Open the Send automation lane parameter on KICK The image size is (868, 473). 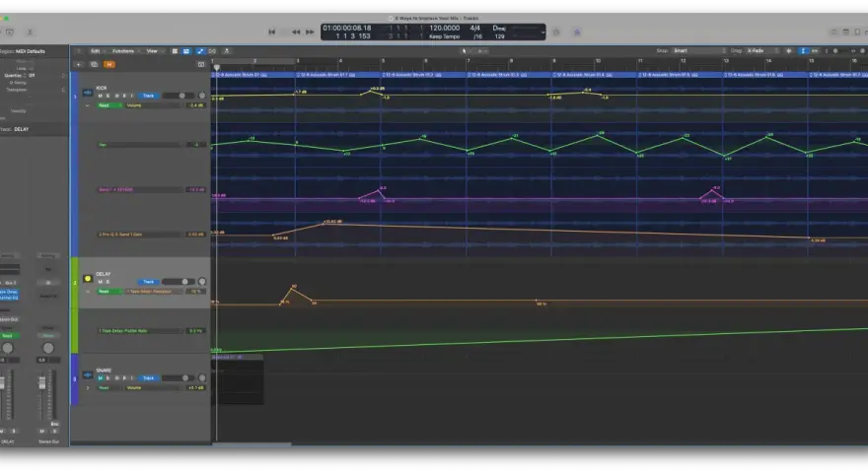click(x=139, y=190)
